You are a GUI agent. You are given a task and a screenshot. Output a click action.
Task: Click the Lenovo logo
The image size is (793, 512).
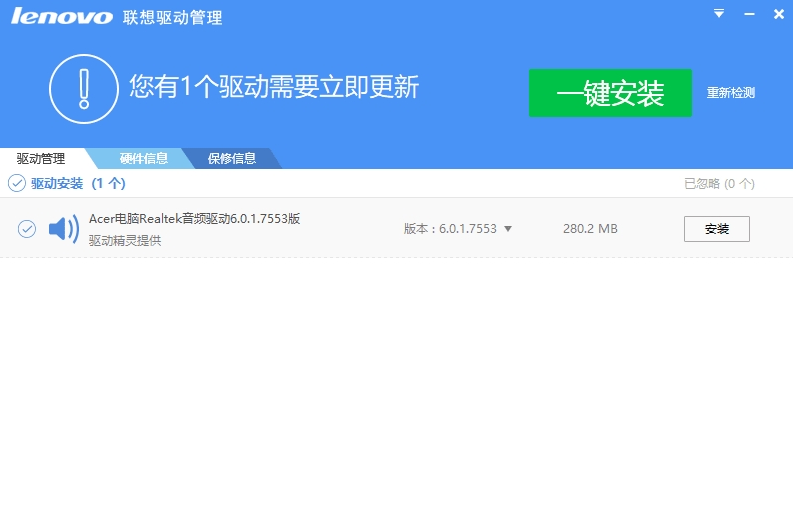coord(62,16)
